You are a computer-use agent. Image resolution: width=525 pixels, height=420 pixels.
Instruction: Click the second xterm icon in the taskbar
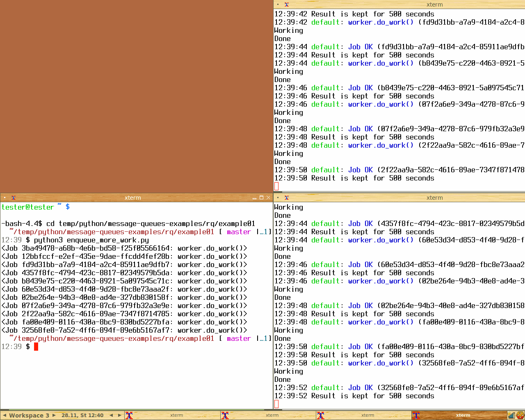[225, 415]
